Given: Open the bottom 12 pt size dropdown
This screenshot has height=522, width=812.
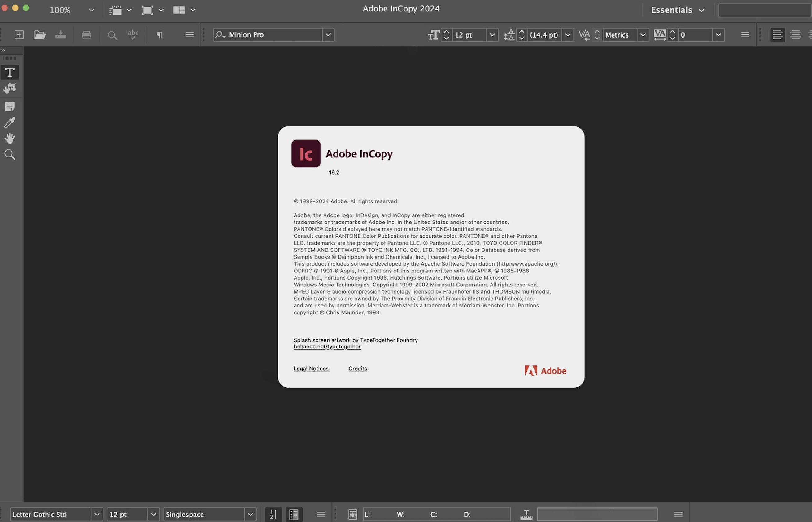Looking at the screenshot, I should pyautogui.click(x=153, y=514).
